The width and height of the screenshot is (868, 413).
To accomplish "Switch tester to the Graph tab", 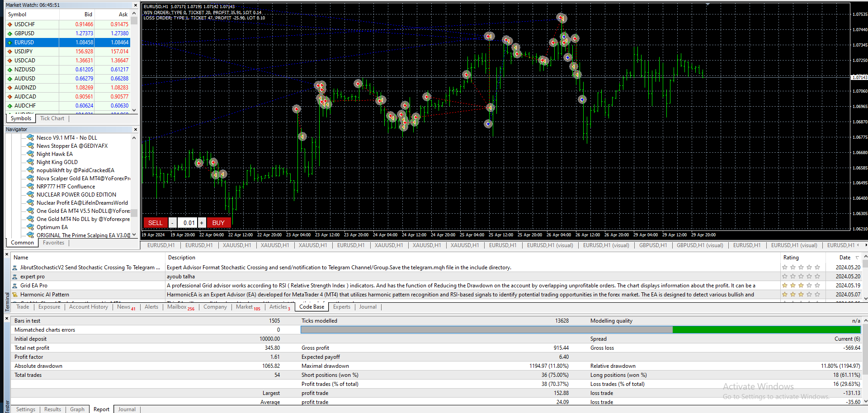I will pyautogui.click(x=77, y=409).
